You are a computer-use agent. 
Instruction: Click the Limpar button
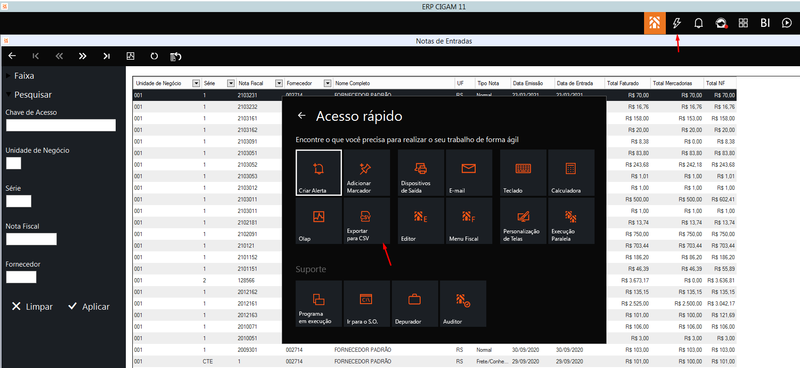click(32, 307)
